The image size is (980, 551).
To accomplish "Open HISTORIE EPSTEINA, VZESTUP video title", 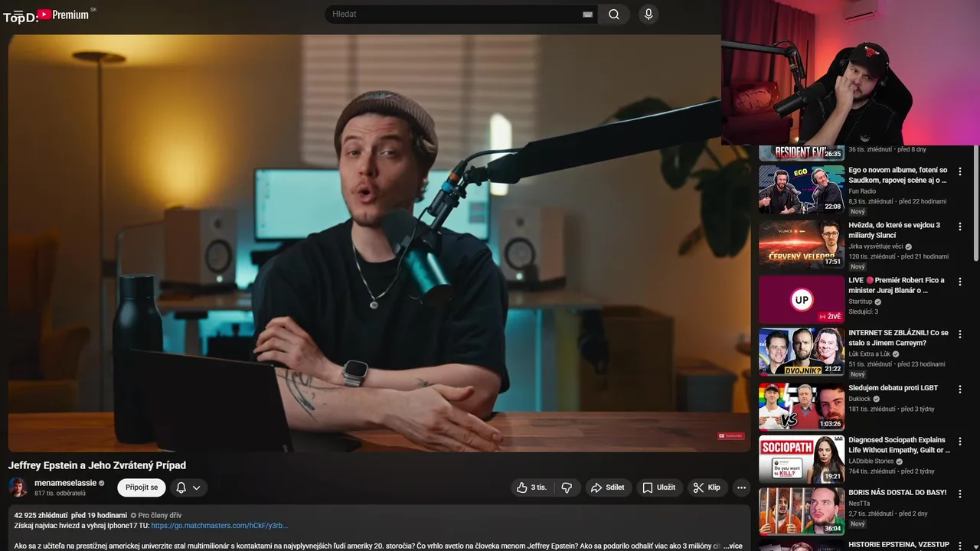I will point(899,545).
